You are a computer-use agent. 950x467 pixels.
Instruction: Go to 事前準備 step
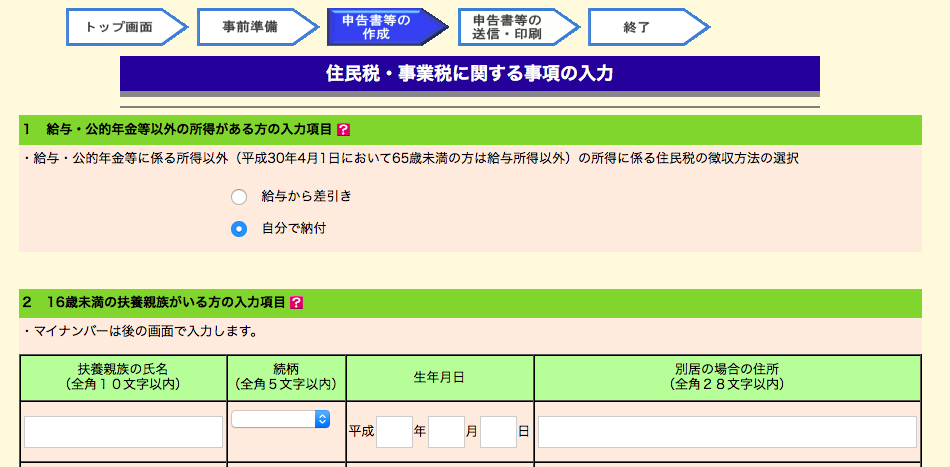[257, 27]
